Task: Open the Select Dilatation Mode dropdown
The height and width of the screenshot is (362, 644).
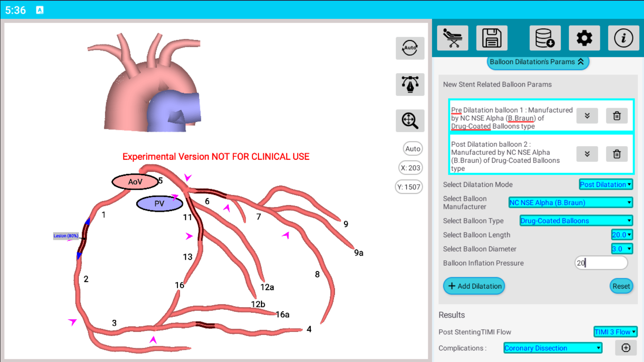Action: click(x=605, y=184)
